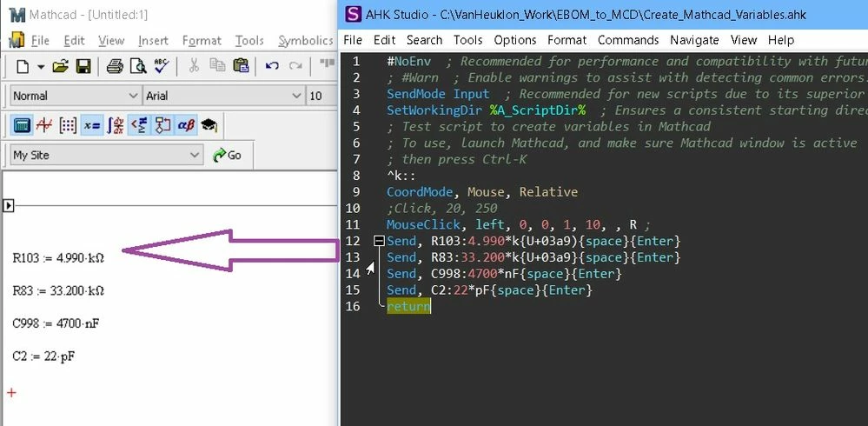Open AHK Studio Edit menu
This screenshot has width=868, height=426.
click(x=384, y=40)
